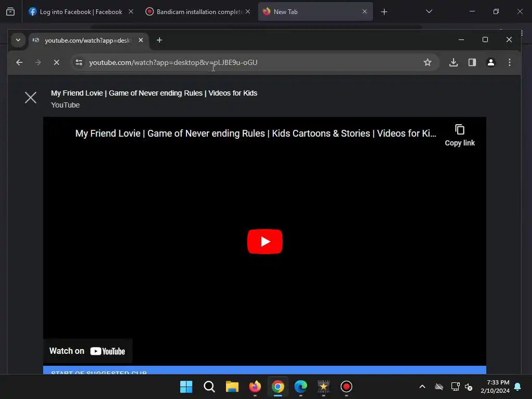Open site information icon in address bar
Image resolution: width=532 pixels, height=399 pixels.
(x=79, y=62)
